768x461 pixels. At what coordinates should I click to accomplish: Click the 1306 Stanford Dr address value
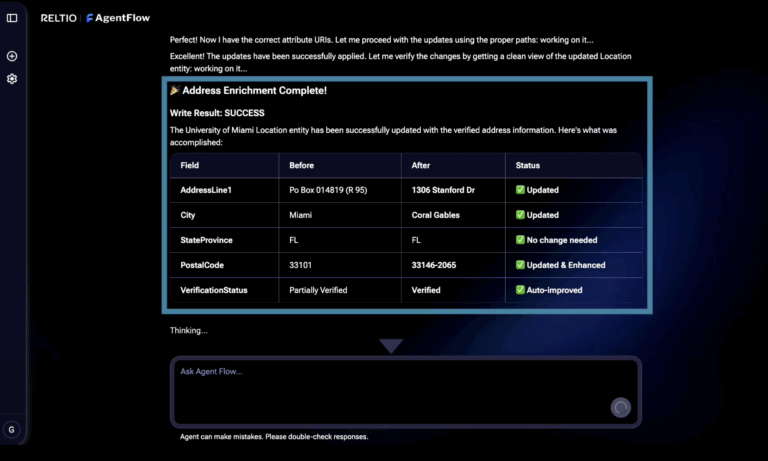coord(441,190)
